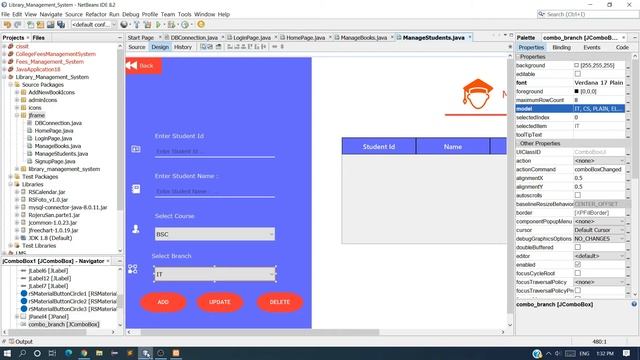Toggle the focusTraversalPolicyProvider checkbox
The image size is (640, 360).
point(578,291)
